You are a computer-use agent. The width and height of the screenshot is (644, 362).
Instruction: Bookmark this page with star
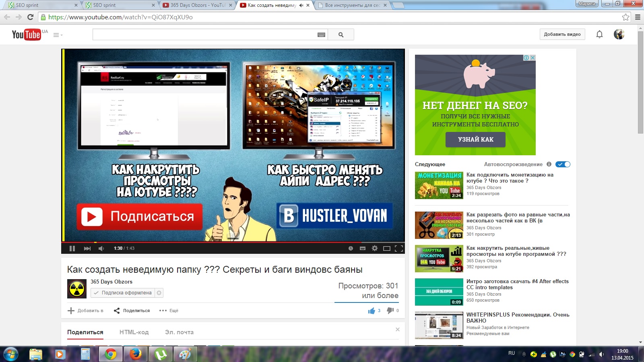(x=625, y=17)
